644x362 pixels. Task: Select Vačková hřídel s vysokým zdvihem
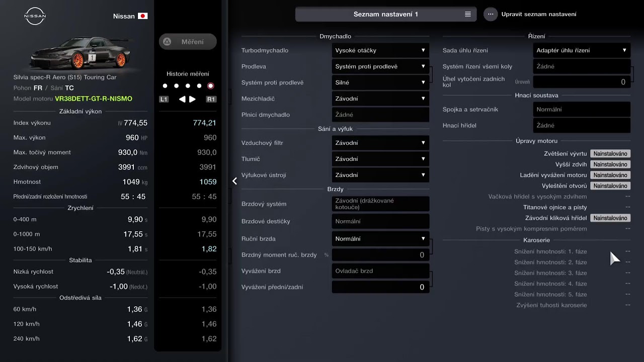tap(537, 197)
